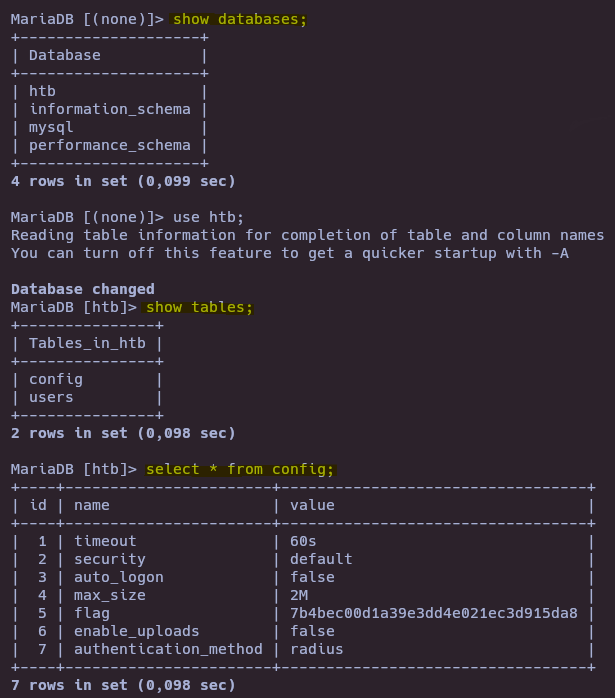Click the 'Database changed' message

click(x=83, y=289)
